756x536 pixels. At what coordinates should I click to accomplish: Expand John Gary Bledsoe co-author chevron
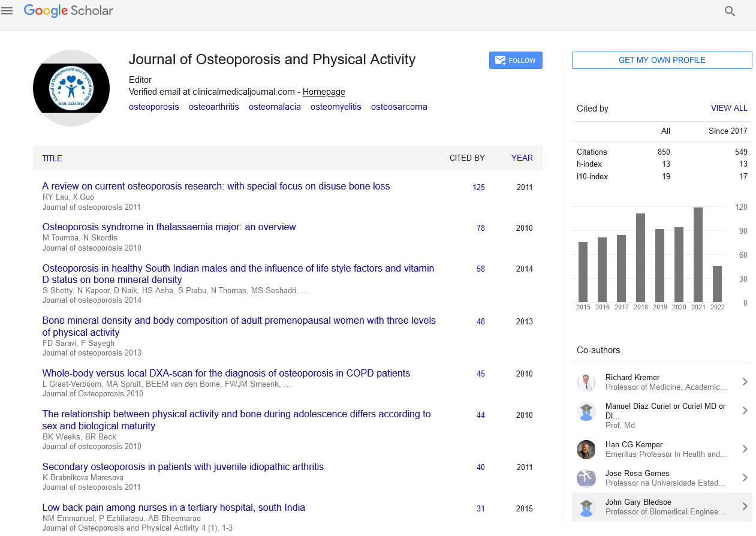[745, 507]
